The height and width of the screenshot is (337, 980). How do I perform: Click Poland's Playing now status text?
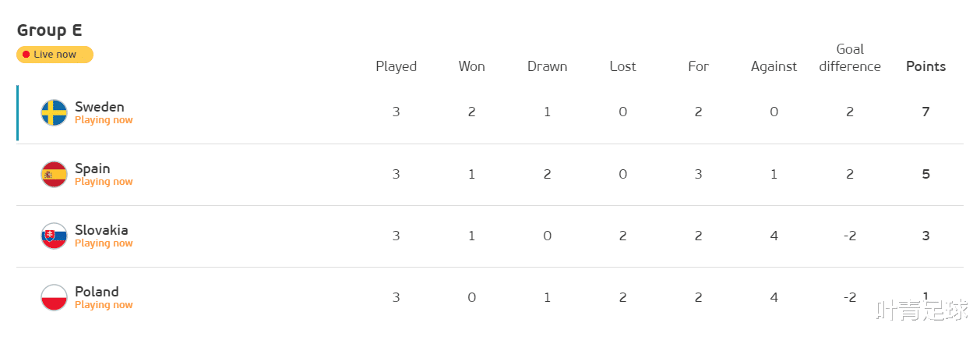coord(104,305)
